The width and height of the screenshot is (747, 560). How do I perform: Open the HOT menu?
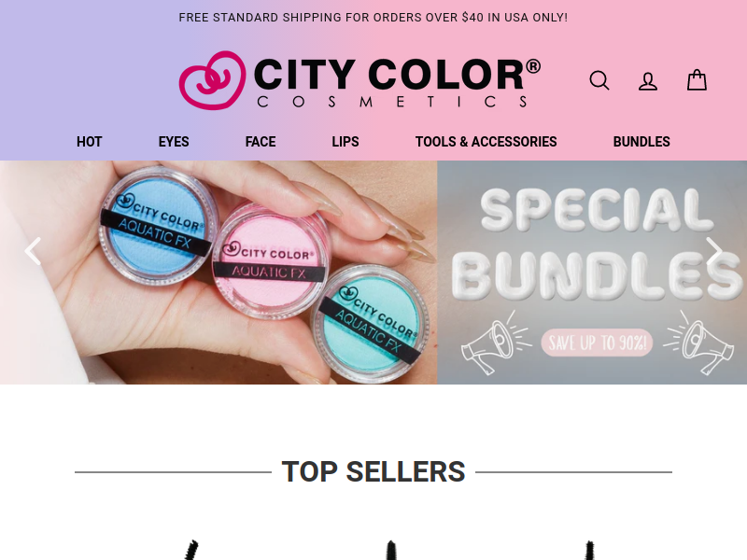(x=90, y=142)
